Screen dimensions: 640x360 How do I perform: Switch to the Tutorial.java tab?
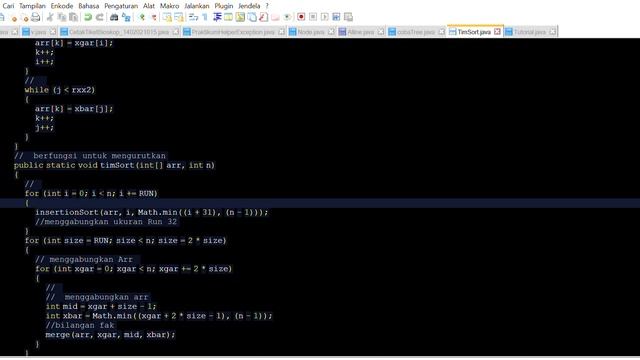529,32
